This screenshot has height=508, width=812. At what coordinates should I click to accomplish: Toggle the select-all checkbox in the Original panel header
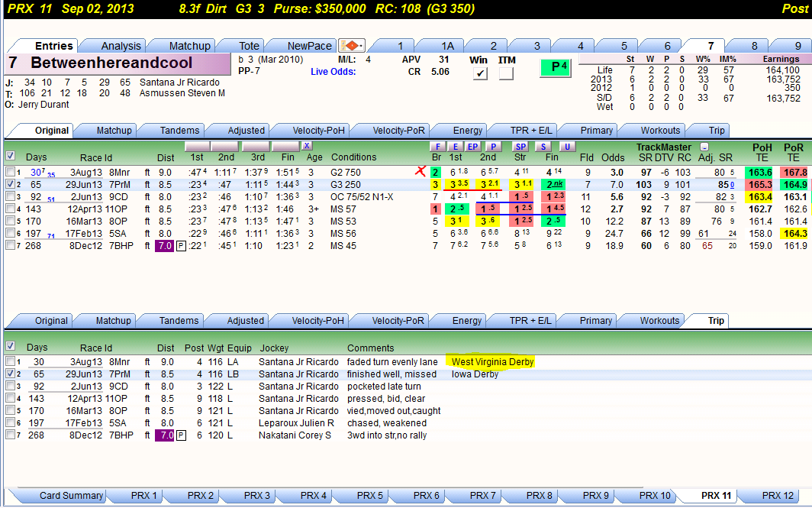coord(11,156)
